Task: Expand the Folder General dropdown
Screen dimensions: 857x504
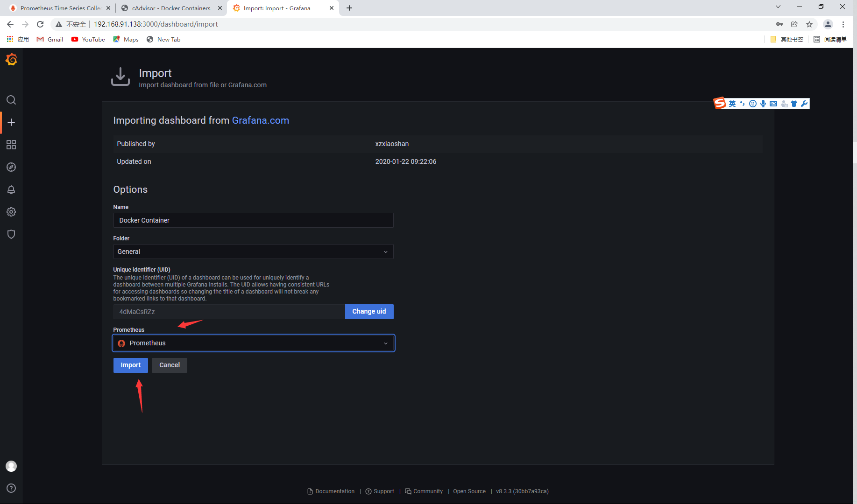Action: pos(253,252)
